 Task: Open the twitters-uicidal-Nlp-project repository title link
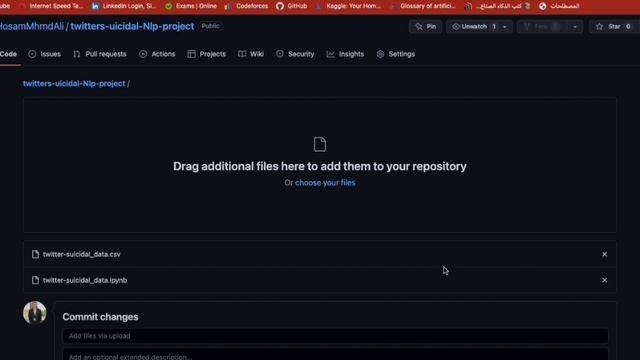point(132,26)
